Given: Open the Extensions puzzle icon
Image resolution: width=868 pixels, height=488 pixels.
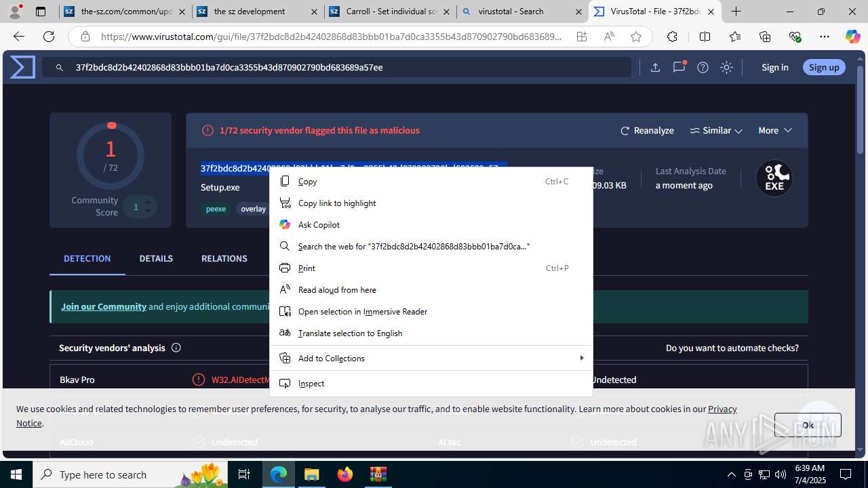Looking at the screenshot, I should (672, 37).
